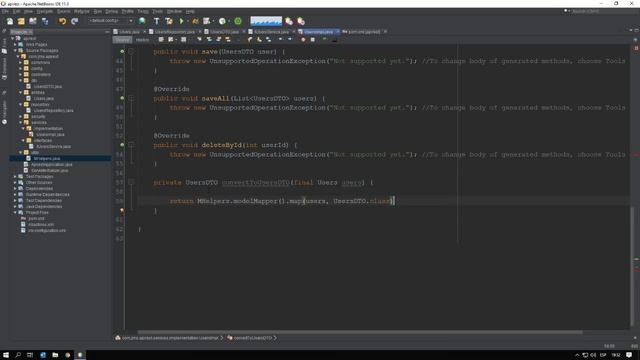Expand the security package

pyautogui.click(x=20, y=116)
